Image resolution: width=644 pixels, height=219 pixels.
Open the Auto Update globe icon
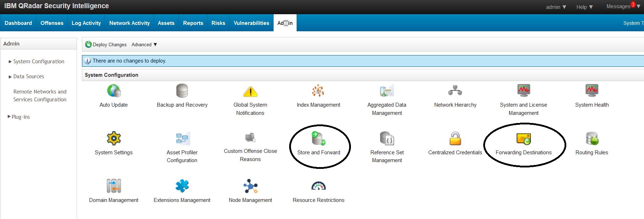pyautogui.click(x=114, y=91)
